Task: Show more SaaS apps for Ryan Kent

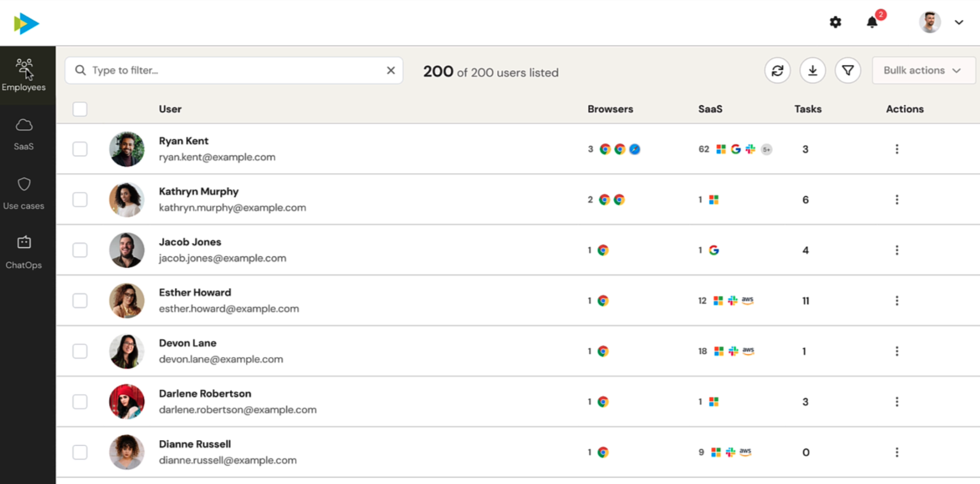Action: pos(766,149)
